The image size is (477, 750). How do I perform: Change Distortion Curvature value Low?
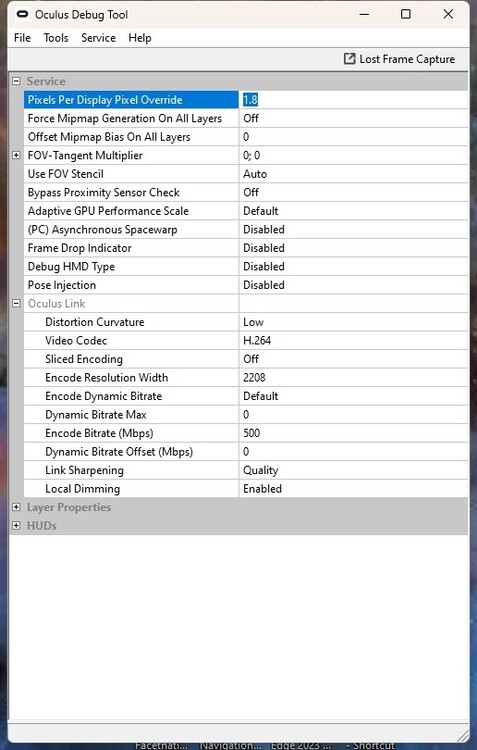[353, 322]
